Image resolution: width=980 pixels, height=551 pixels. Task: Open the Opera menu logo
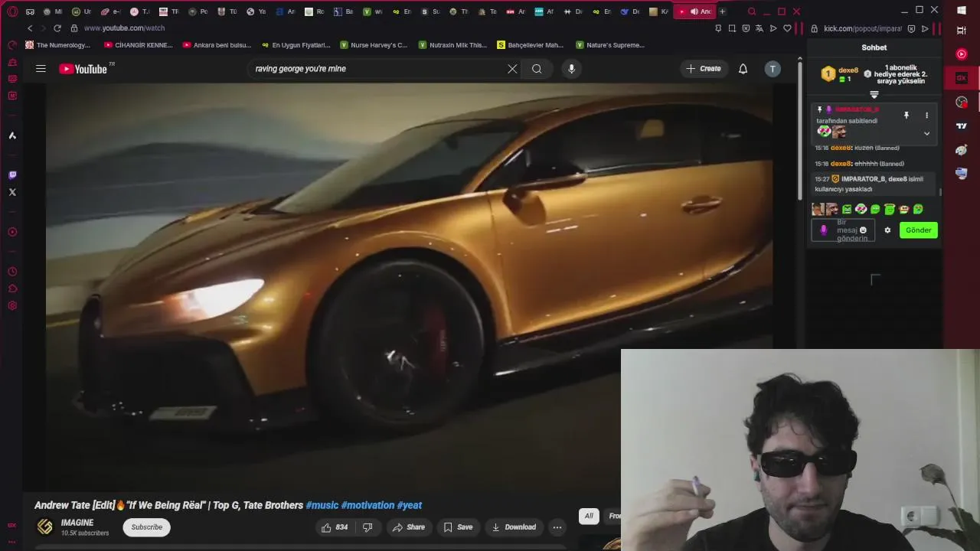12,11
